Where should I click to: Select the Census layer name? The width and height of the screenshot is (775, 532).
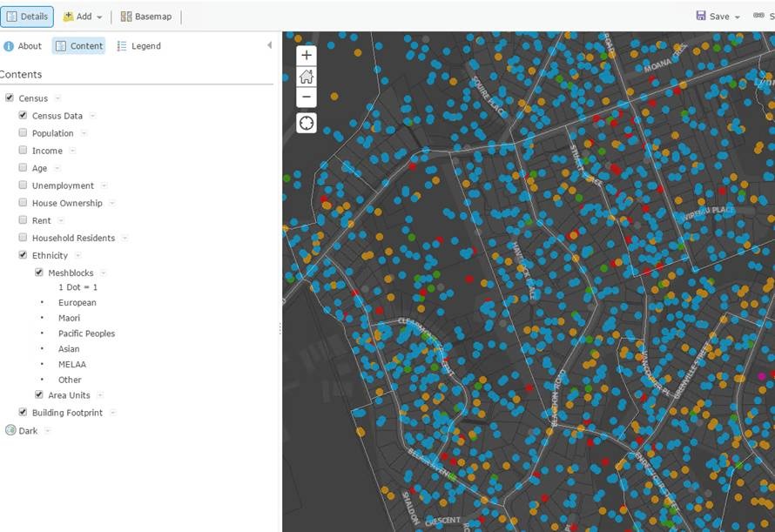pos(33,98)
